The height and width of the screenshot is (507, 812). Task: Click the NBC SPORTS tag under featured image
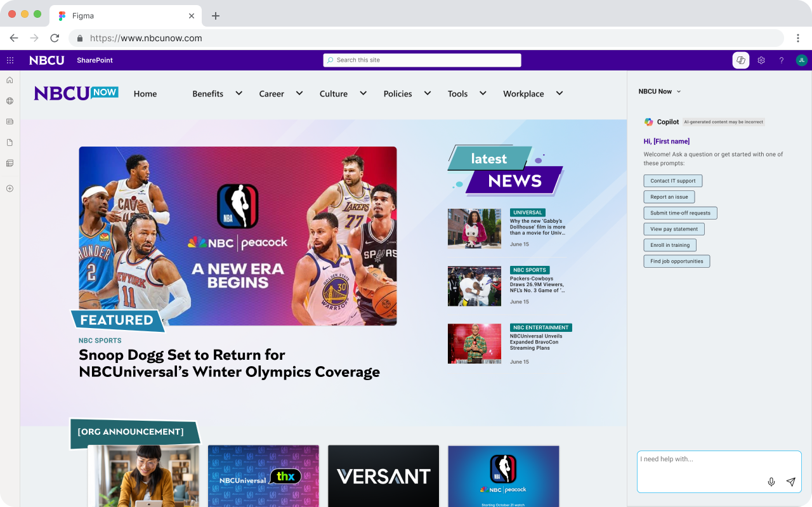pyautogui.click(x=100, y=341)
